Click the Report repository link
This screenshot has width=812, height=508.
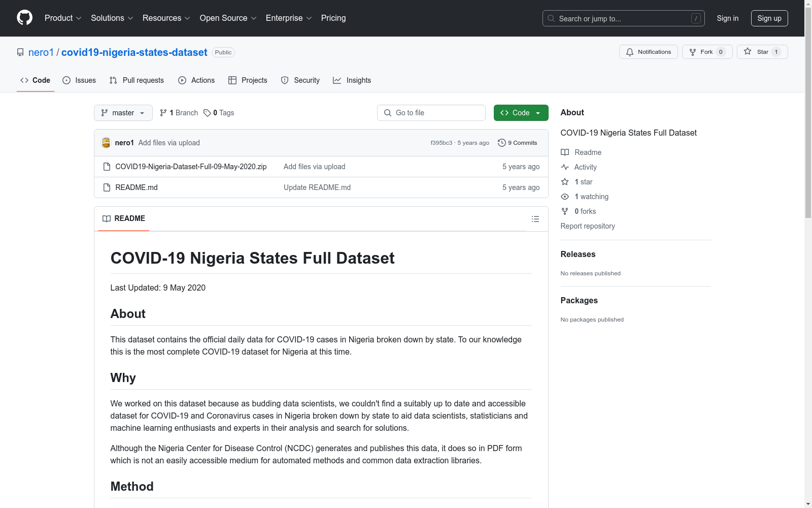[x=588, y=226]
